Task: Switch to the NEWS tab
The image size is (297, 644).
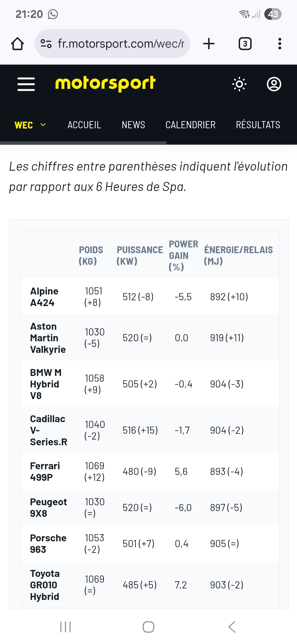Action: 133,125
